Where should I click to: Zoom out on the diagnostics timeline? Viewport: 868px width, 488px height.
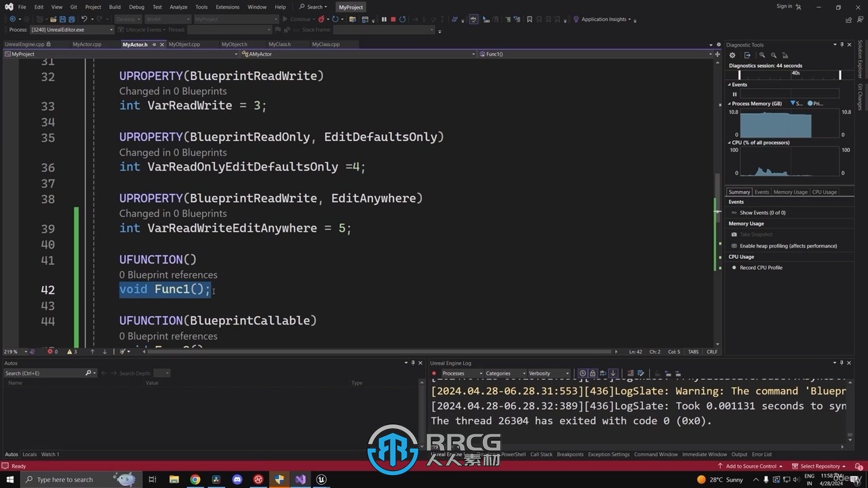pyautogui.click(x=774, y=55)
